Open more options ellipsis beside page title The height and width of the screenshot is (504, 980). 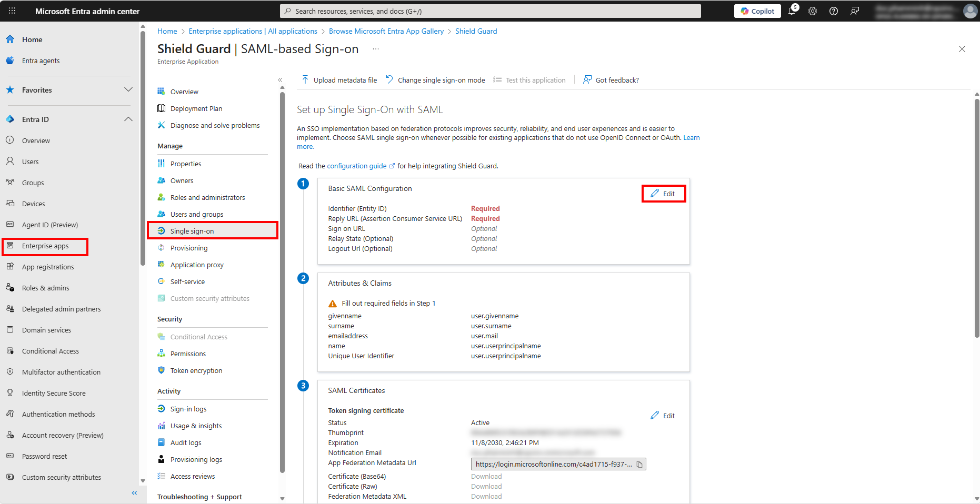(376, 49)
